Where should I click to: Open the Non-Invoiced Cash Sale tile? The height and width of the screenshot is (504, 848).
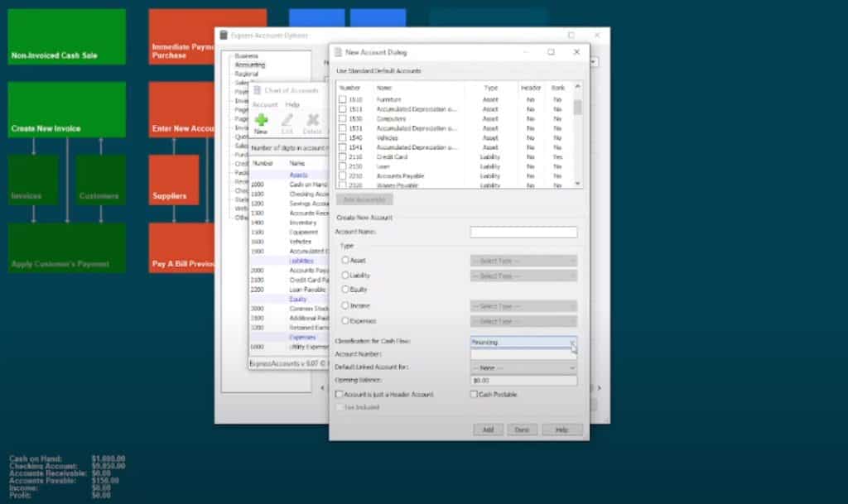[67, 36]
